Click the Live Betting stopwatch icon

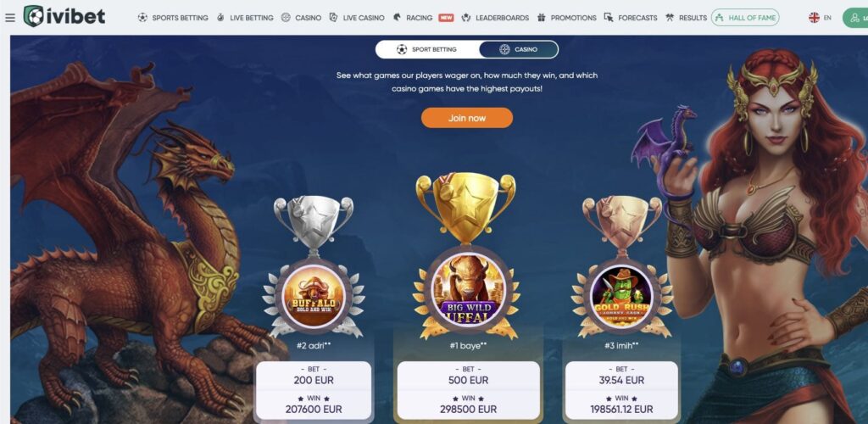[220, 18]
